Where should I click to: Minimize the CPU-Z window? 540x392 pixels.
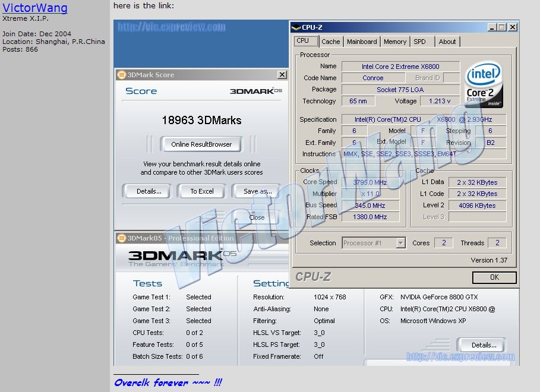click(492, 27)
